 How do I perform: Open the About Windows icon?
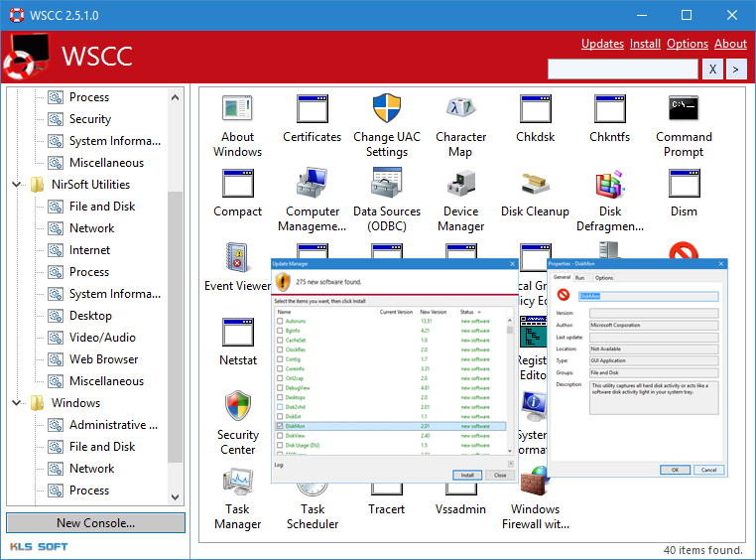(x=238, y=108)
